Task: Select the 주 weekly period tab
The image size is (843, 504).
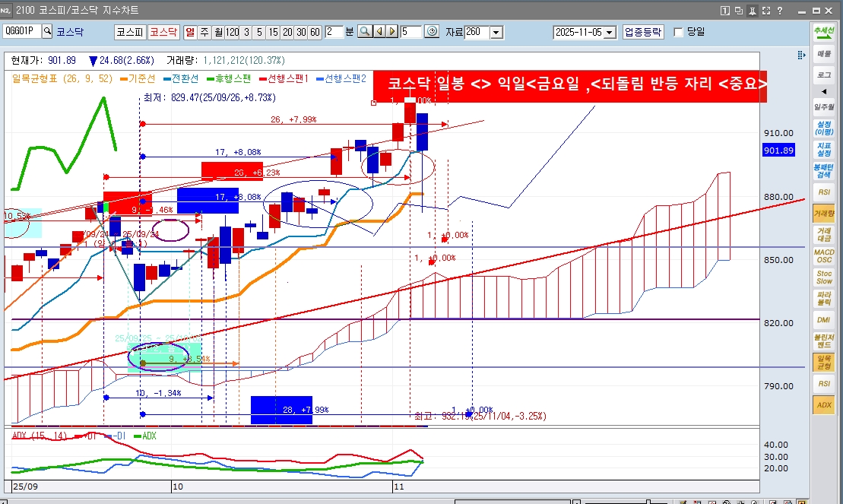Action: coord(204,32)
